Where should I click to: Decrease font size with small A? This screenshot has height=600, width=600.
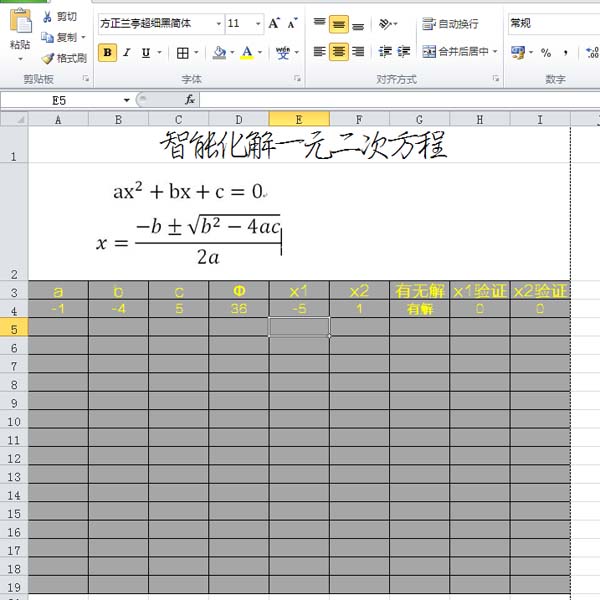(x=292, y=23)
